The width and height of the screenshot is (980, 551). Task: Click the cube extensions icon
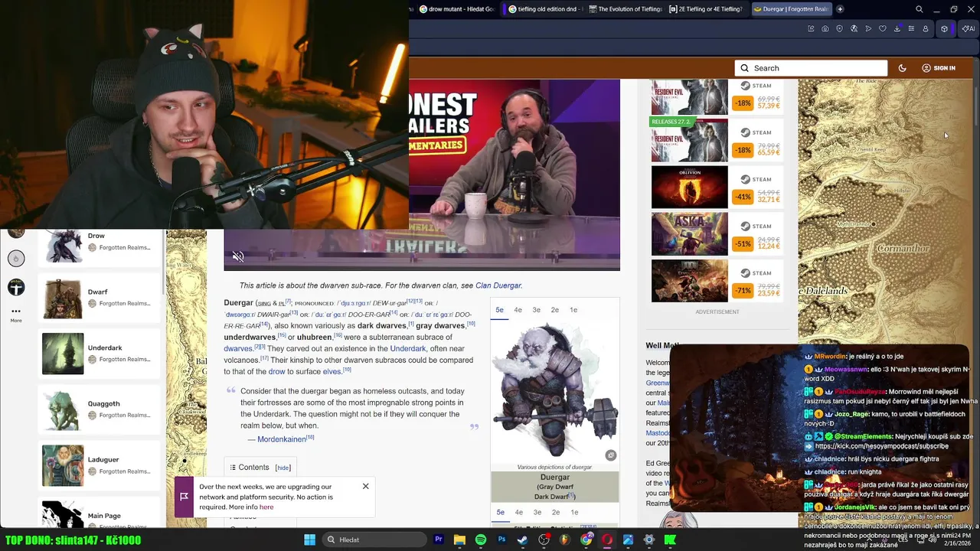tap(944, 29)
